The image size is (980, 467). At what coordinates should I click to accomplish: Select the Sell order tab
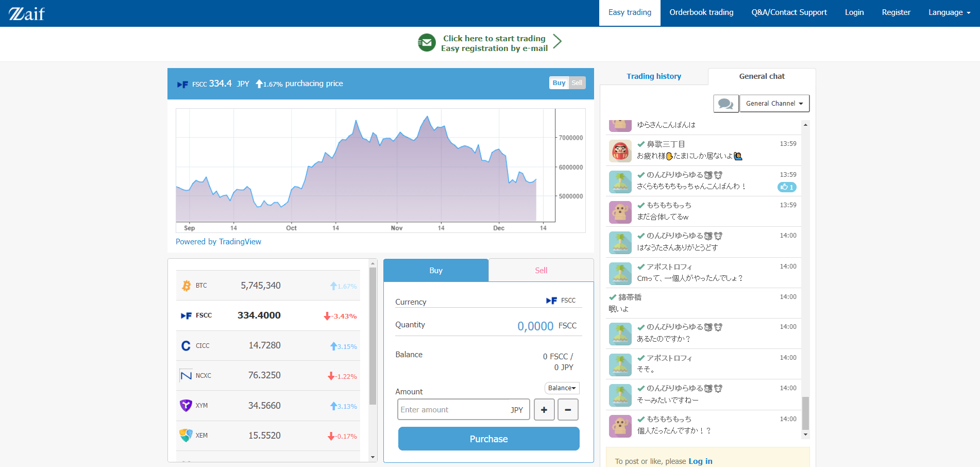point(541,271)
